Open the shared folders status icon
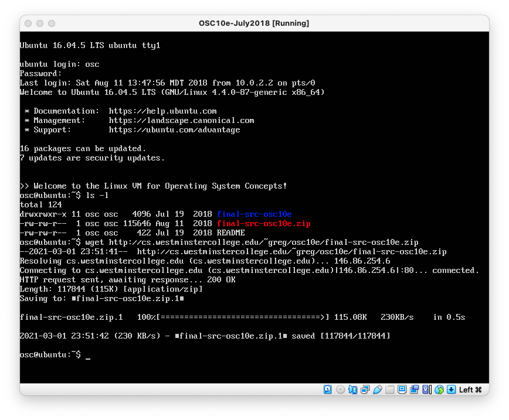This screenshot has width=509, height=420. click(x=389, y=390)
